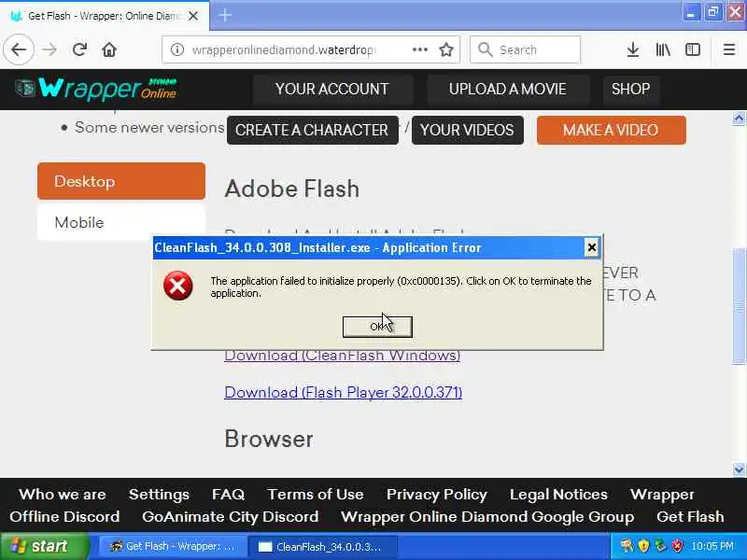The width and height of the screenshot is (747, 560).
Task: Open UPLOAD A MOVIE menu
Action: pyautogui.click(x=507, y=89)
